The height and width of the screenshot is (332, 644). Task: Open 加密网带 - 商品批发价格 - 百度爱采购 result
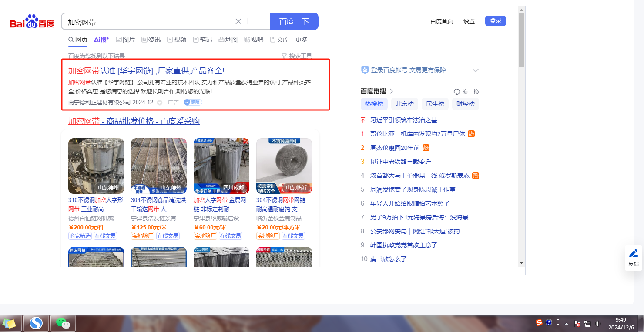[134, 121]
